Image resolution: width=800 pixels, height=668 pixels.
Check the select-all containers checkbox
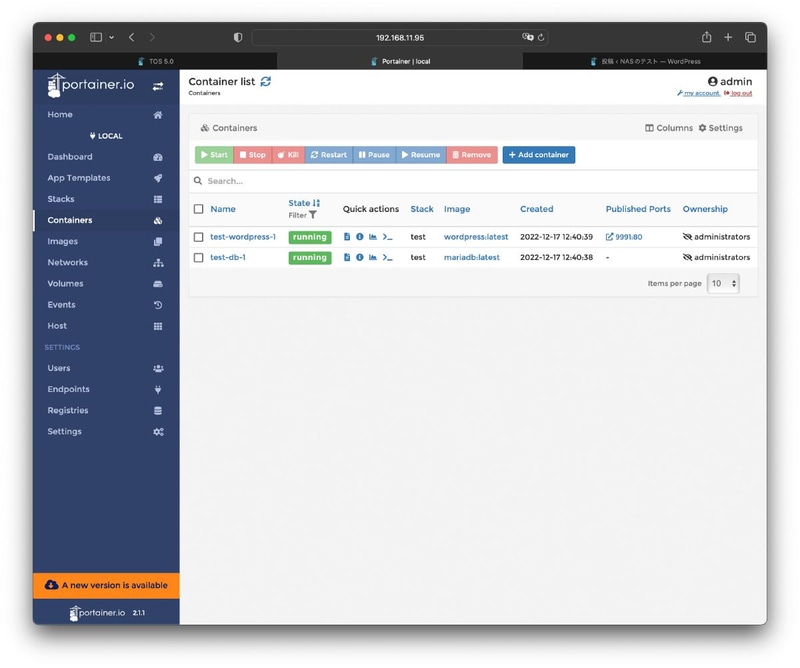click(x=196, y=209)
